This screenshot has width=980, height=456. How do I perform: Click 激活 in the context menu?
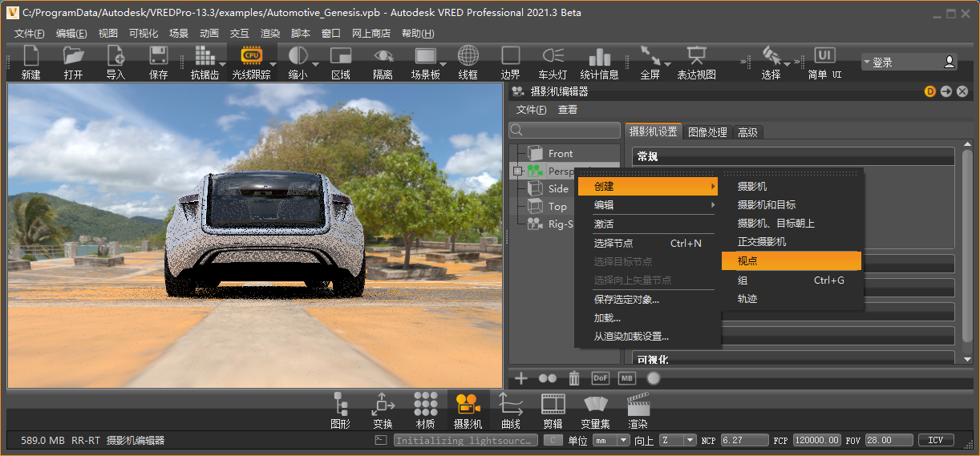(648, 224)
